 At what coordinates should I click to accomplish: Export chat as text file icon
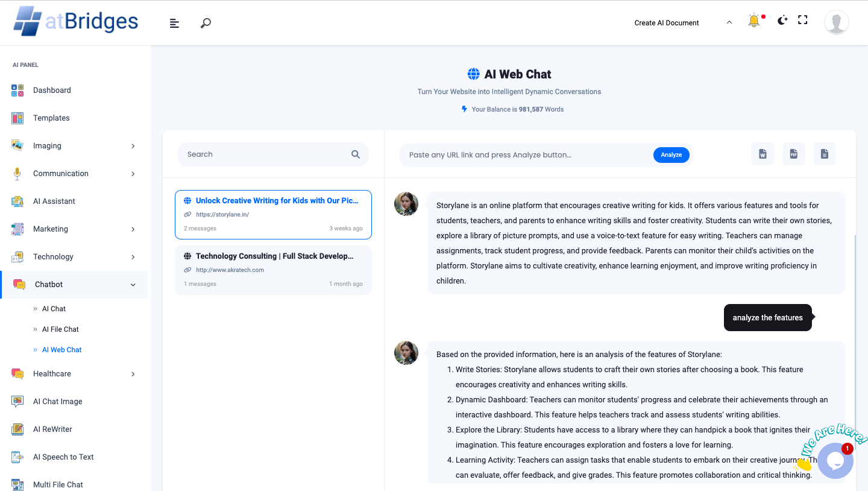point(824,154)
